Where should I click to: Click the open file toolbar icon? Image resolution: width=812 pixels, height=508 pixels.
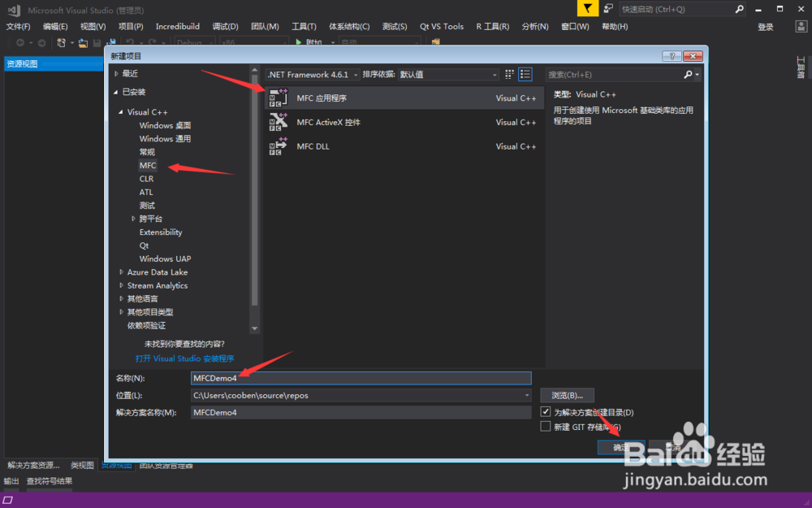coord(83,43)
